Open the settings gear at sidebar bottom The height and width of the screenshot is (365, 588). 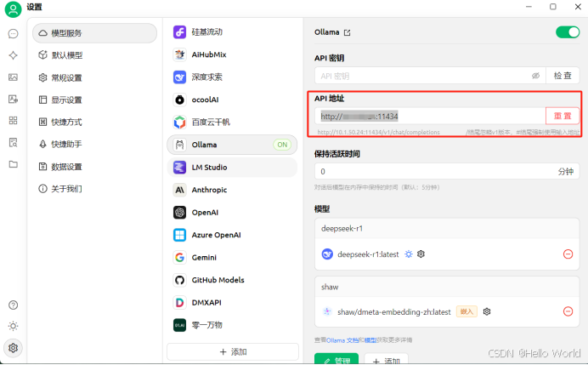(13, 348)
